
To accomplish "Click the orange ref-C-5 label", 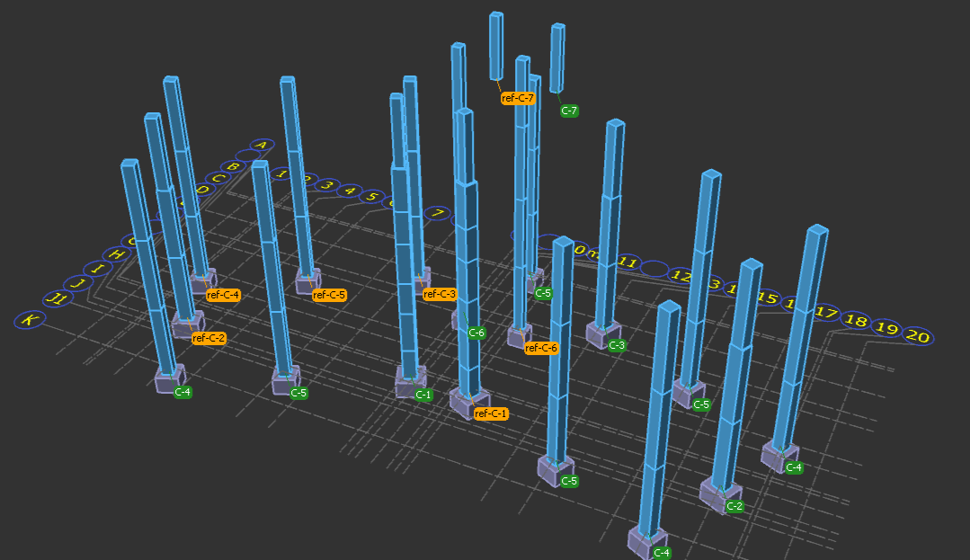I will click(x=329, y=295).
